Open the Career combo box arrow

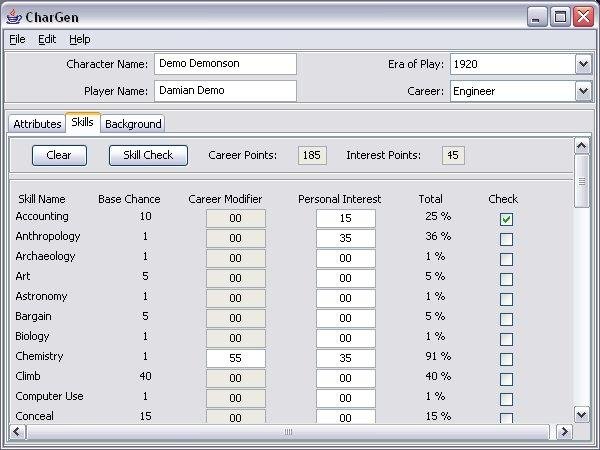coord(583,91)
